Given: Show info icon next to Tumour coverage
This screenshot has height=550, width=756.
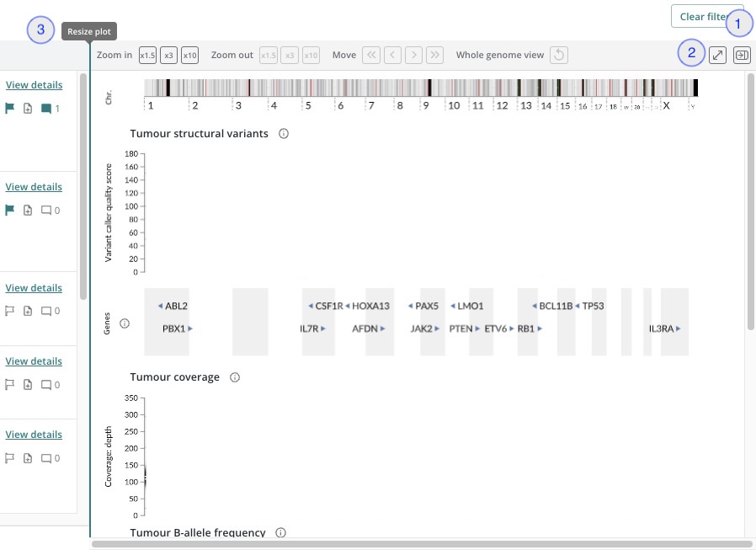Looking at the screenshot, I should click(x=235, y=377).
